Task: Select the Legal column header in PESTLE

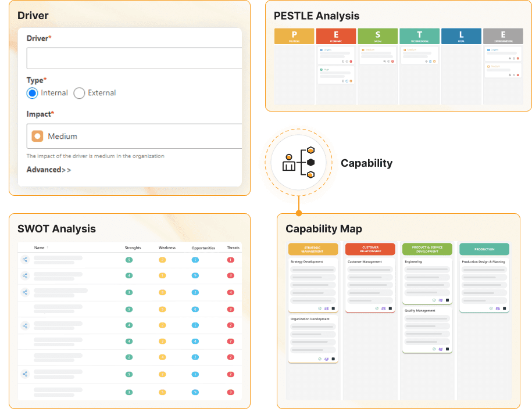Action: coord(461,36)
